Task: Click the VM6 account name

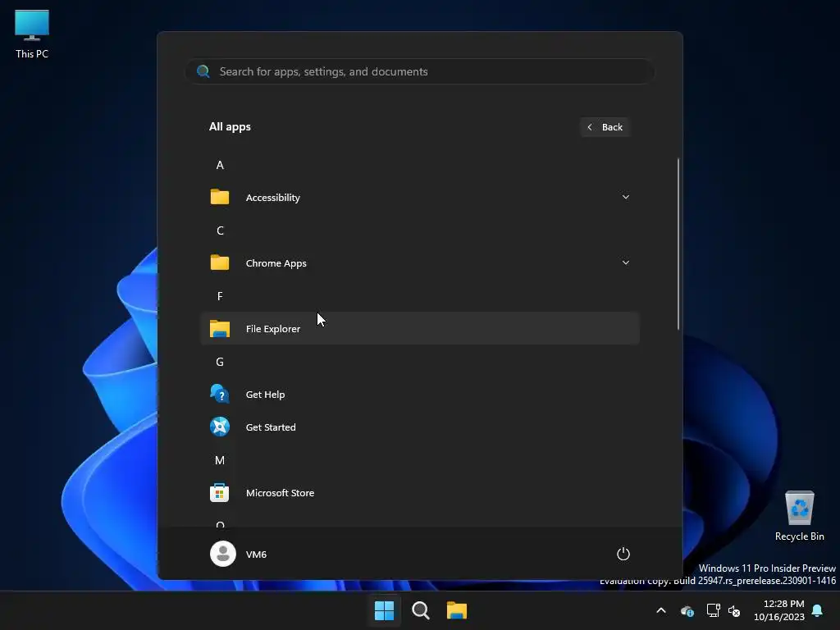Action: (x=256, y=555)
